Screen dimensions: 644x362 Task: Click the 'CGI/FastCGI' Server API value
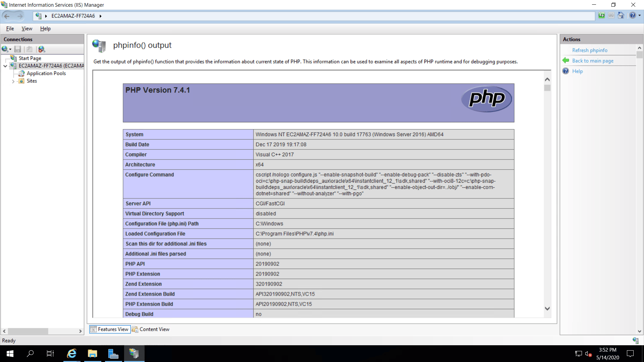[270, 203]
